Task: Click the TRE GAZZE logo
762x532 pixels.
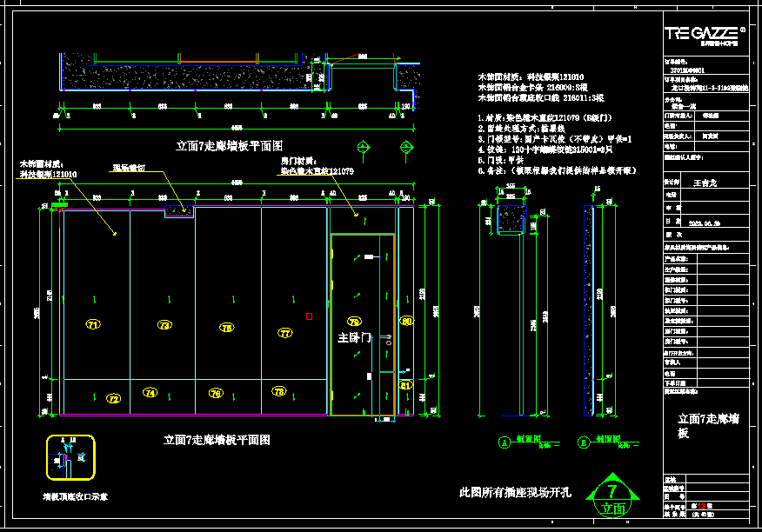Action: pos(705,35)
